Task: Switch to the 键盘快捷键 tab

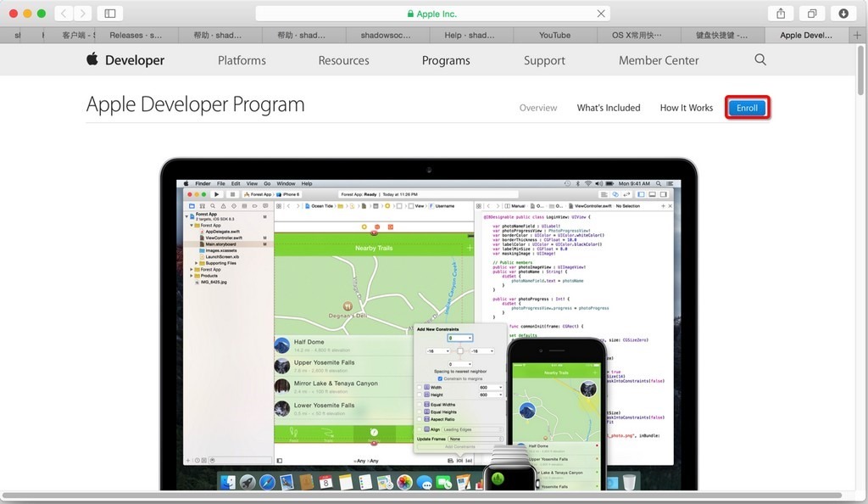Action: 721,35
